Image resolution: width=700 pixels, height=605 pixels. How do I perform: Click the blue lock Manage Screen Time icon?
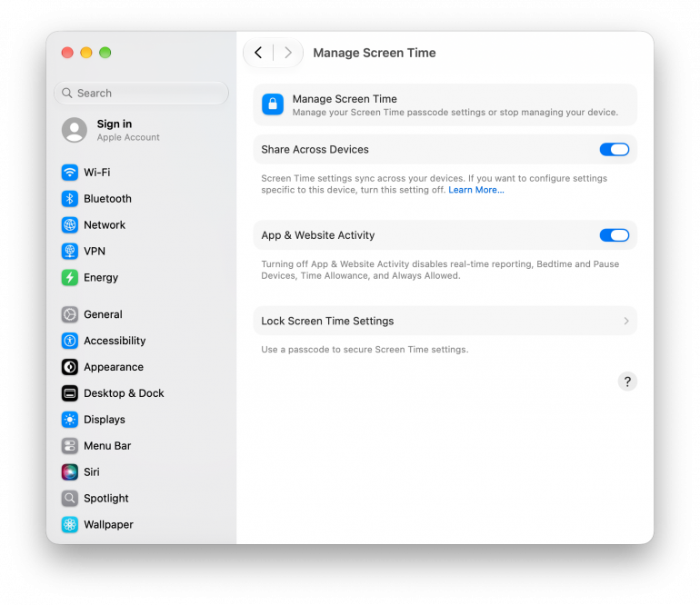[x=273, y=104]
